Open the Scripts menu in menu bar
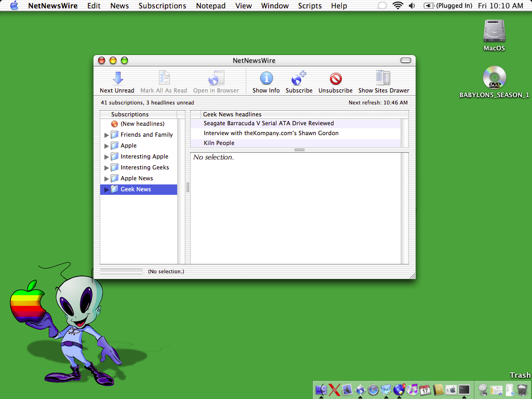 point(310,6)
